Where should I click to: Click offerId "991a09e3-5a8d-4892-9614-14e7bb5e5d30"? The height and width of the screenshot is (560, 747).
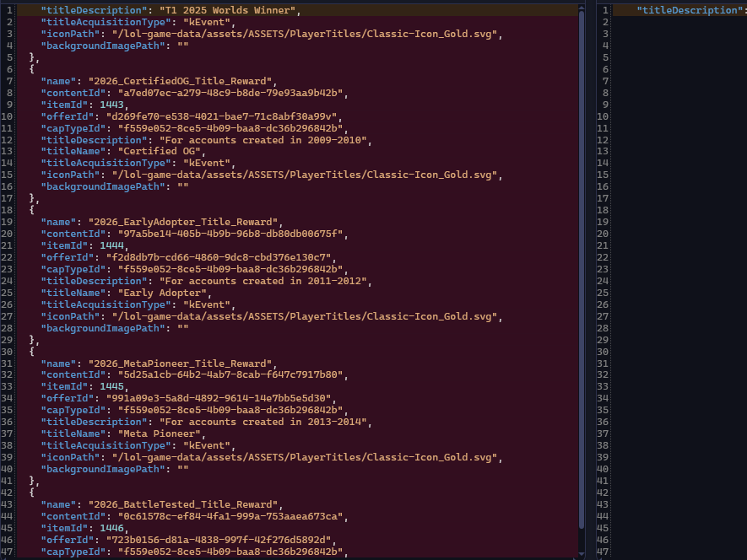click(219, 398)
